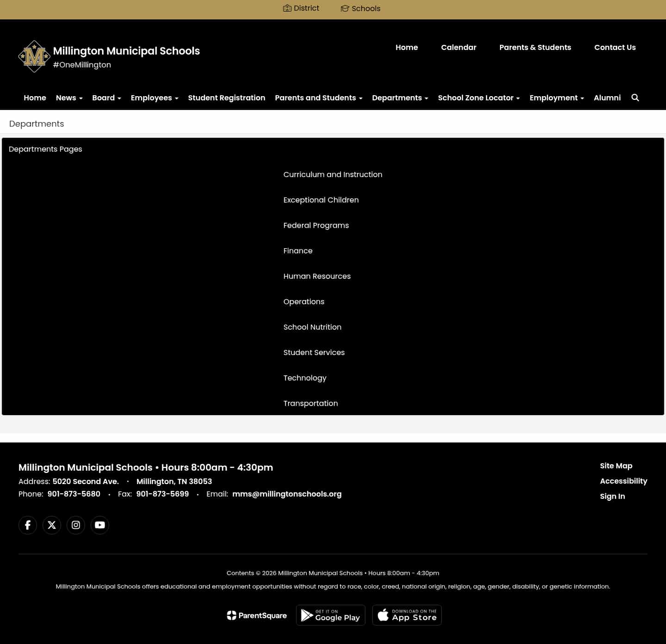Open the YouTube social icon
The image size is (666, 644).
pos(100,525)
